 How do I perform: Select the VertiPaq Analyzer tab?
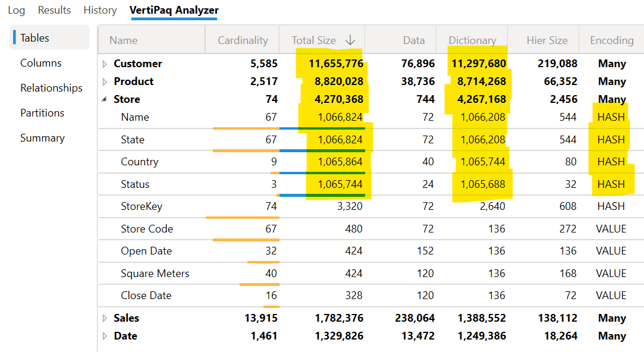click(x=174, y=10)
